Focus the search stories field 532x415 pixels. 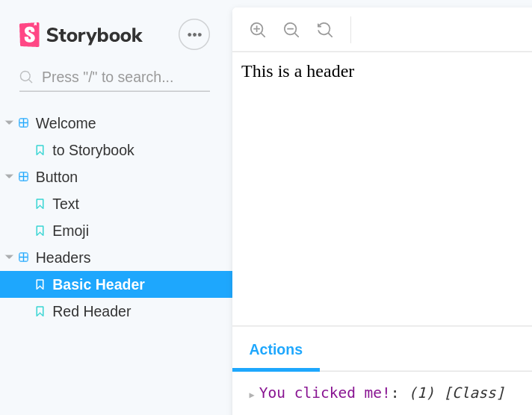pos(114,78)
